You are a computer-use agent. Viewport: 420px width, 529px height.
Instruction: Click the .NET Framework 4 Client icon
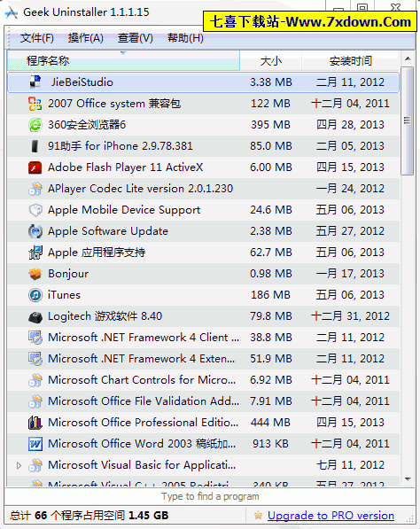click(35, 337)
